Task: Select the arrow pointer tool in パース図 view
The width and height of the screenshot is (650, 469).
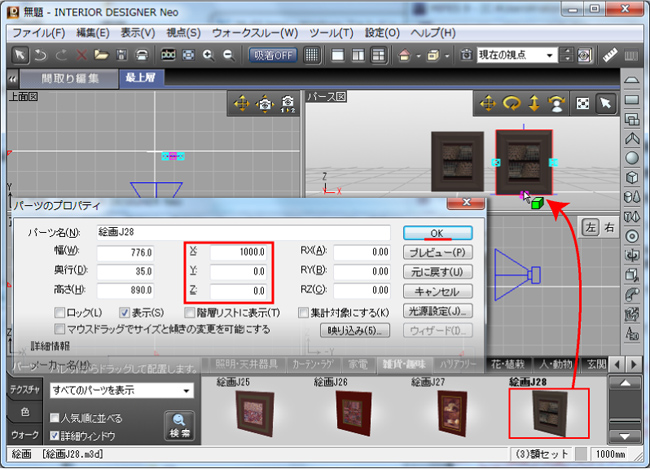Action: pyautogui.click(x=605, y=103)
